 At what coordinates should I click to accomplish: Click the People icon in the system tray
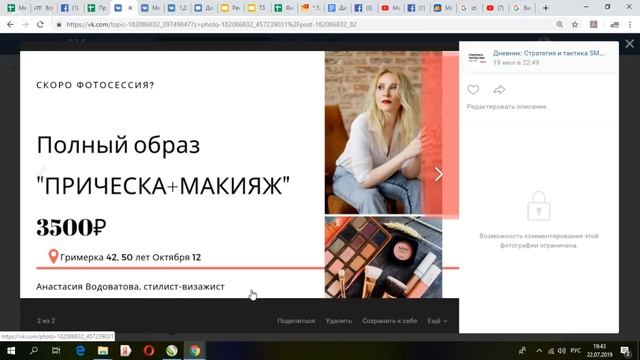(x=522, y=351)
